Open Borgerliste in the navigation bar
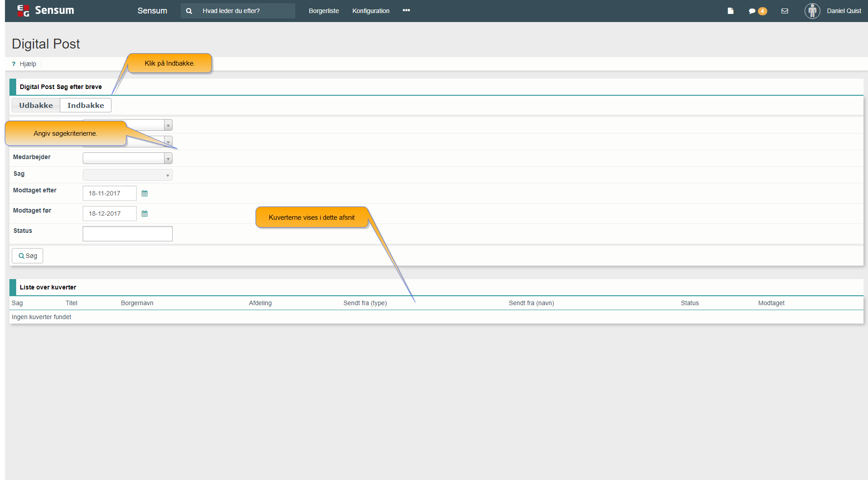The image size is (868, 480). coord(324,11)
